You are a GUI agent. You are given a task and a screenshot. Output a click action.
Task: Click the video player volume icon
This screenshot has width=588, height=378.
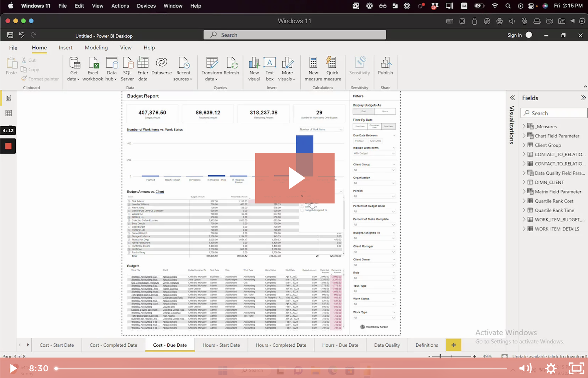[x=525, y=368]
